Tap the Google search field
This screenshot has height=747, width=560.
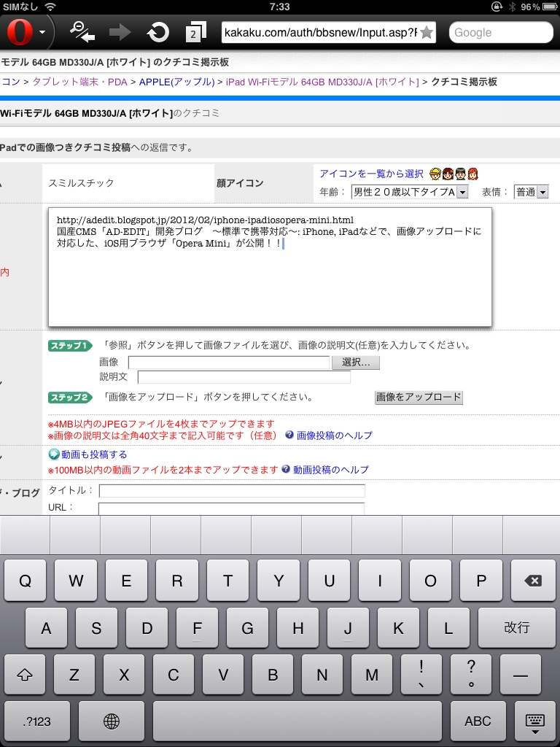[500, 32]
